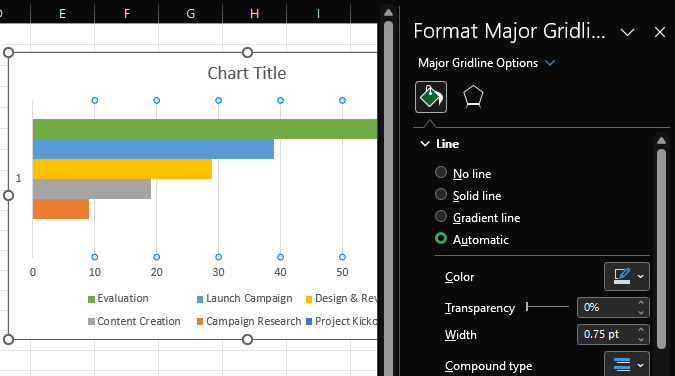The width and height of the screenshot is (675, 376).
Task: Click the orange Campaign Research bar
Action: click(61, 209)
